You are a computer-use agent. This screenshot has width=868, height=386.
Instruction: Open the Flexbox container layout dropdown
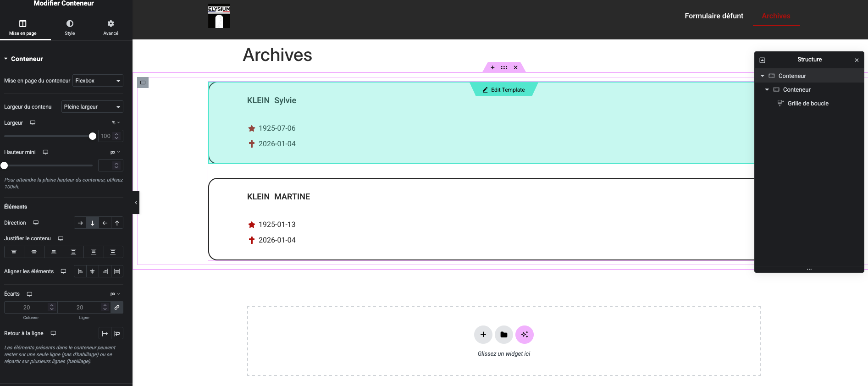[98, 81]
